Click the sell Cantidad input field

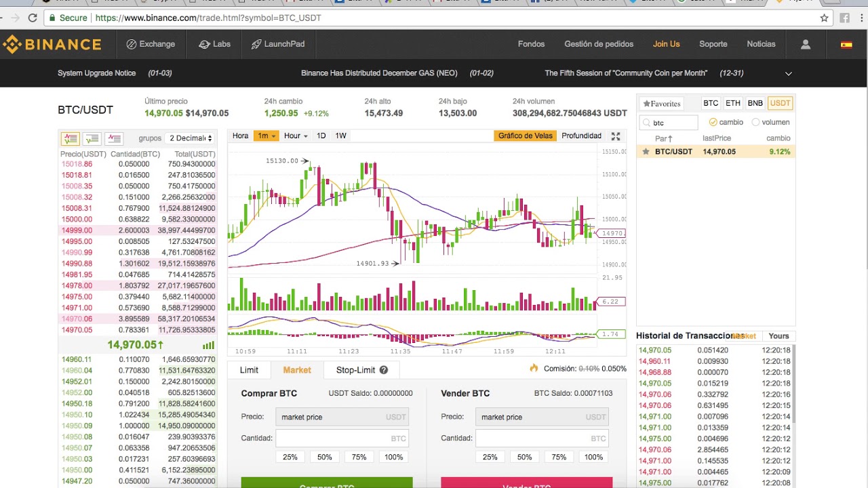[542, 438]
